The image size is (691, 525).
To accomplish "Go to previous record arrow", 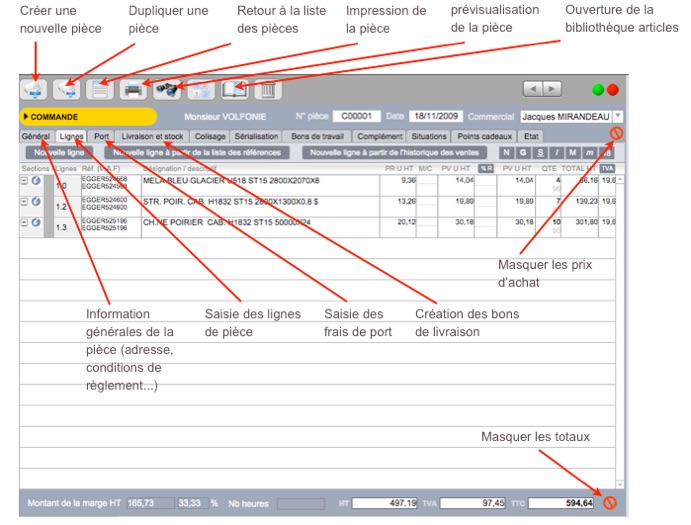I will (533, 89).
